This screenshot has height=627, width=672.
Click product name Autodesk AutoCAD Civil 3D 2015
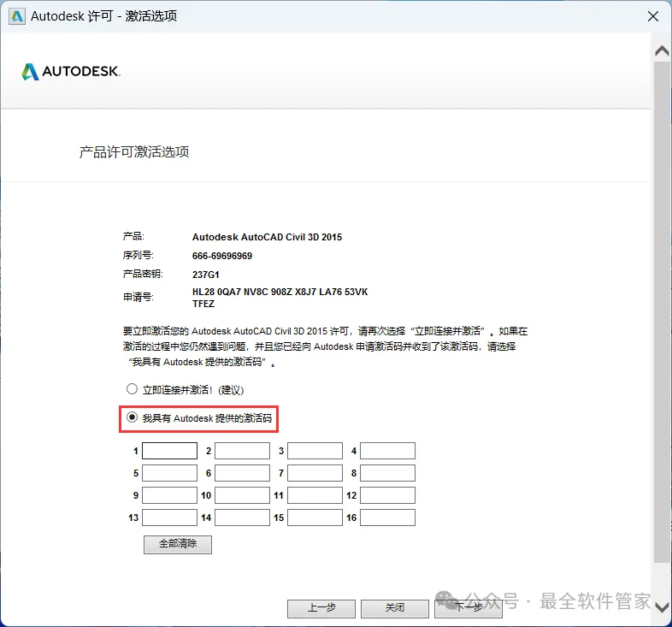[267, 237]
